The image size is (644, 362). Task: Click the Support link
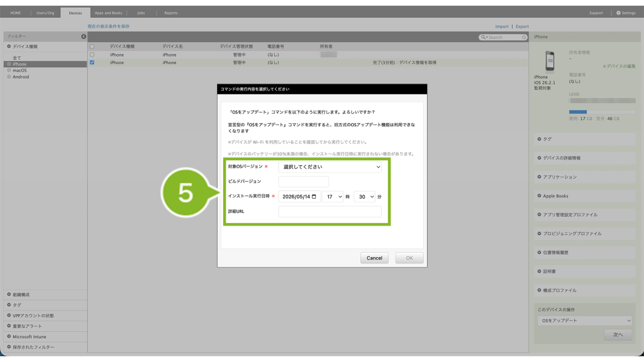click(596, 13)
